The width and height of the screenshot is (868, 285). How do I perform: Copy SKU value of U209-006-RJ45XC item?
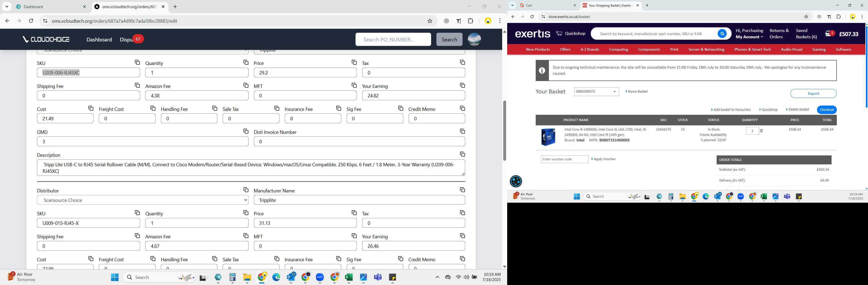tap(137, 62)
